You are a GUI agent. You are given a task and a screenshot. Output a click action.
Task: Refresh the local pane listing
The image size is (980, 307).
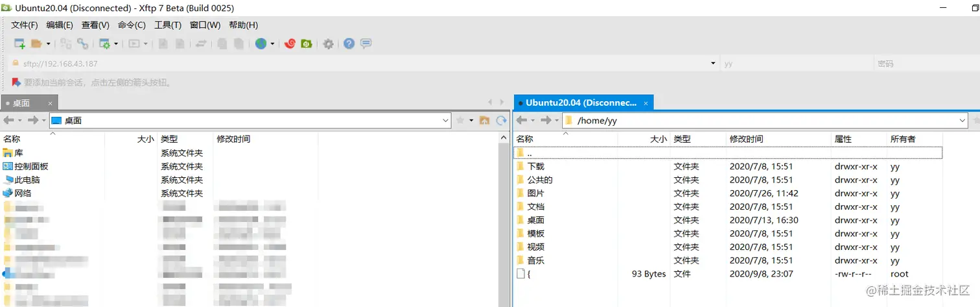pyautogui.click(x=501, y=120)
